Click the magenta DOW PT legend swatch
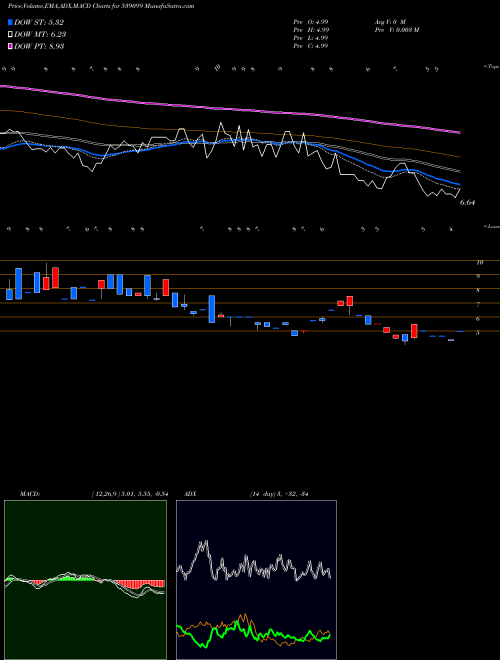The width and height of the screenshot is (500, 660). 10,46
